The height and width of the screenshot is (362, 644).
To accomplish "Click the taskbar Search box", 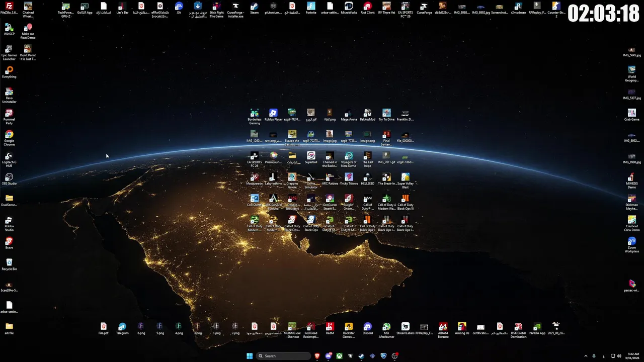I will point(283,356).
